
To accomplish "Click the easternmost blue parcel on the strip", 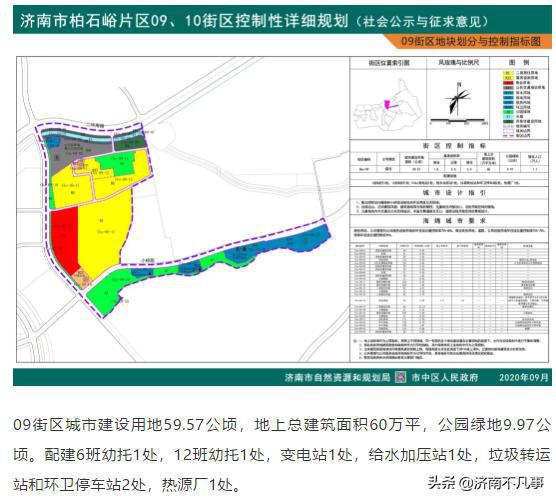I will pos(312,237).
